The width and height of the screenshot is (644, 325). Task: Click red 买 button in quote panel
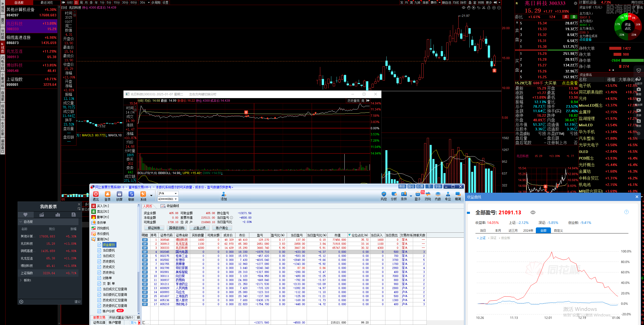pyautogui.click(x=566, y=17)
